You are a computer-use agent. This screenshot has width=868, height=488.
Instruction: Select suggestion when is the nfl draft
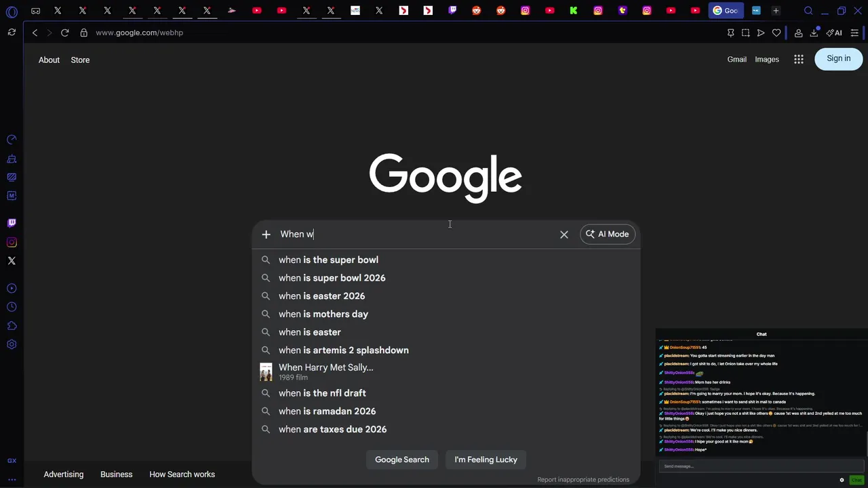click(446, 393)
